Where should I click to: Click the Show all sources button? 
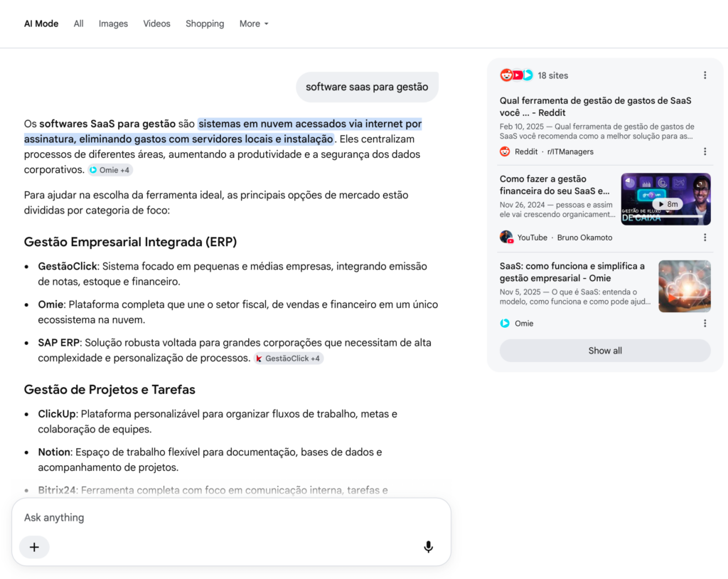605,351
